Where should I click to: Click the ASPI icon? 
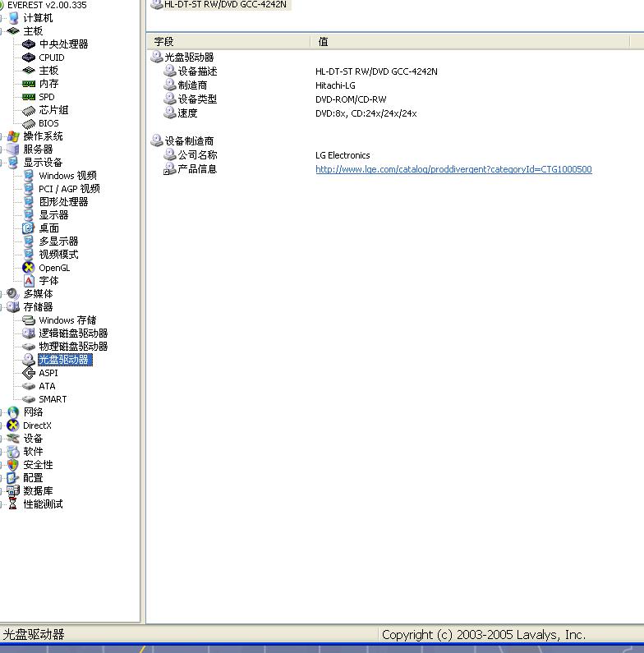tap(28, 373)
